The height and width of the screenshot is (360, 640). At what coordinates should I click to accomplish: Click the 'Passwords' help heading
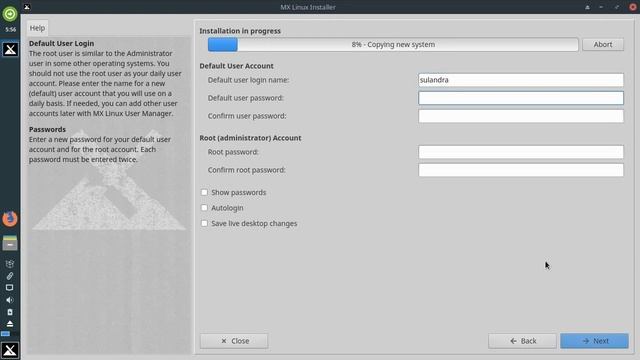click(47, 129)
